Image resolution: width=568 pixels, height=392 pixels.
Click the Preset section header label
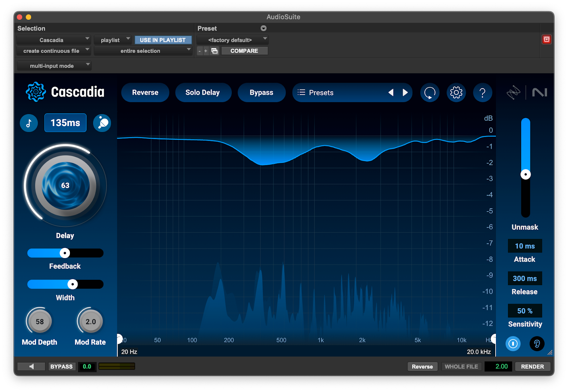point(207,28)
